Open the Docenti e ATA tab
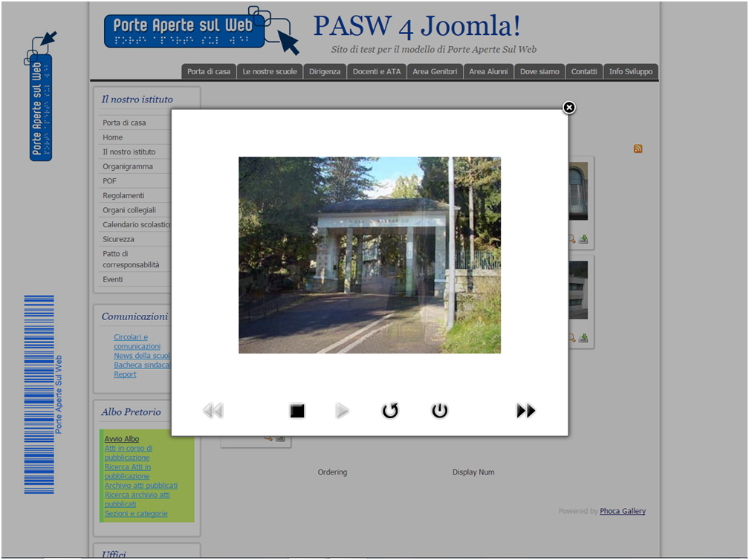Image resolution: width=749 pixels, height=560 pixels. pyautogui.click(x=377, y=71)
